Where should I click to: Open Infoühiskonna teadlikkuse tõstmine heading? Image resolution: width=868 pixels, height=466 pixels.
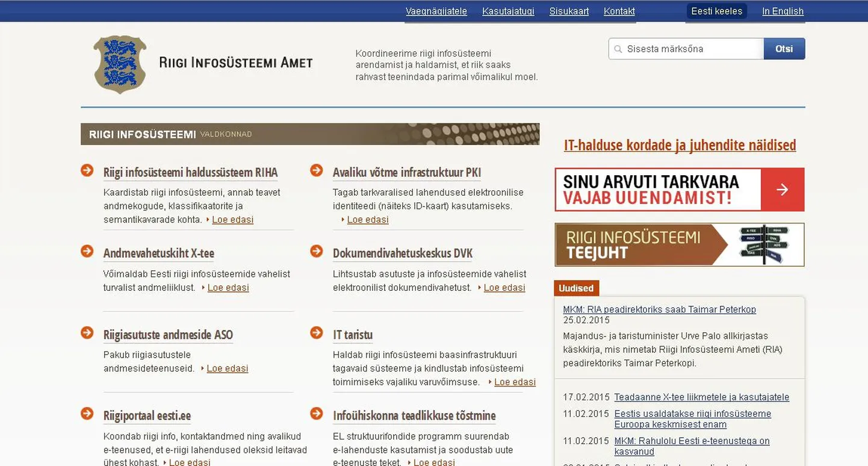pyautogui.click(x=414, y=416)
